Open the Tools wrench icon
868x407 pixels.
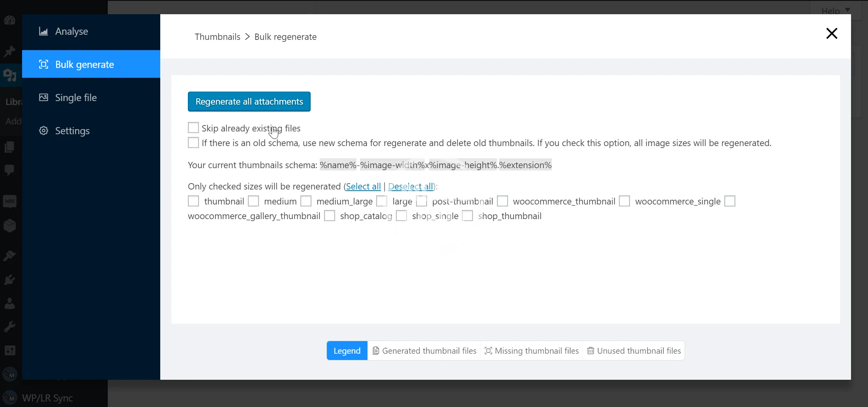pos(10,327)
